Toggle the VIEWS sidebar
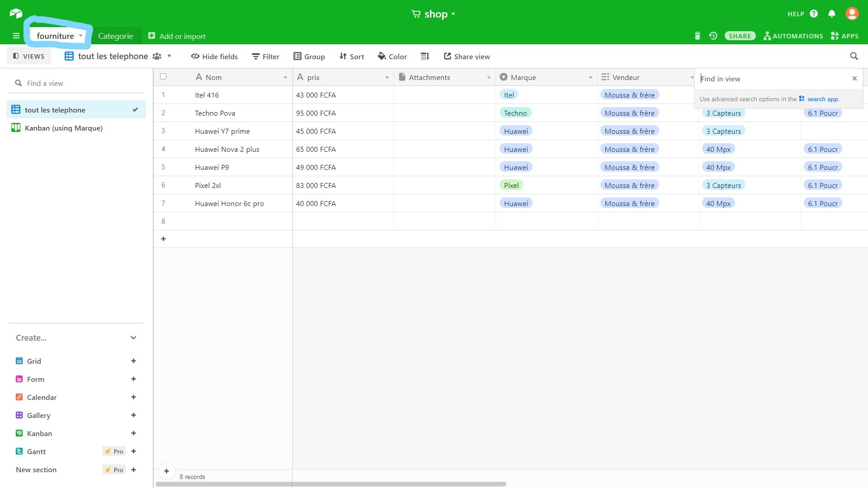The width and height of the screenshot is (868, 488). [29, 56]
